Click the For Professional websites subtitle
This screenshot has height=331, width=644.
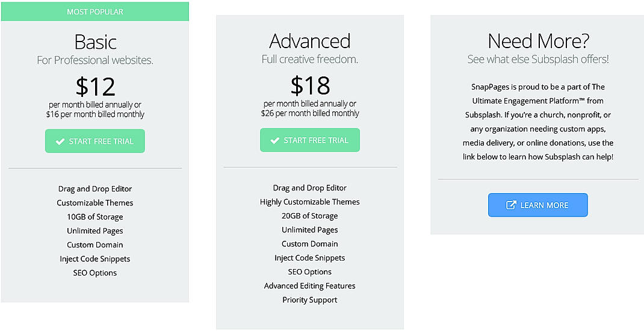(95, 60)
